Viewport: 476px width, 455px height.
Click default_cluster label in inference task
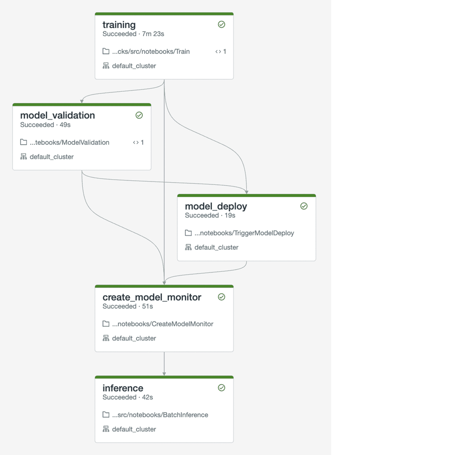pyautogui.click(x=134, y=429)
